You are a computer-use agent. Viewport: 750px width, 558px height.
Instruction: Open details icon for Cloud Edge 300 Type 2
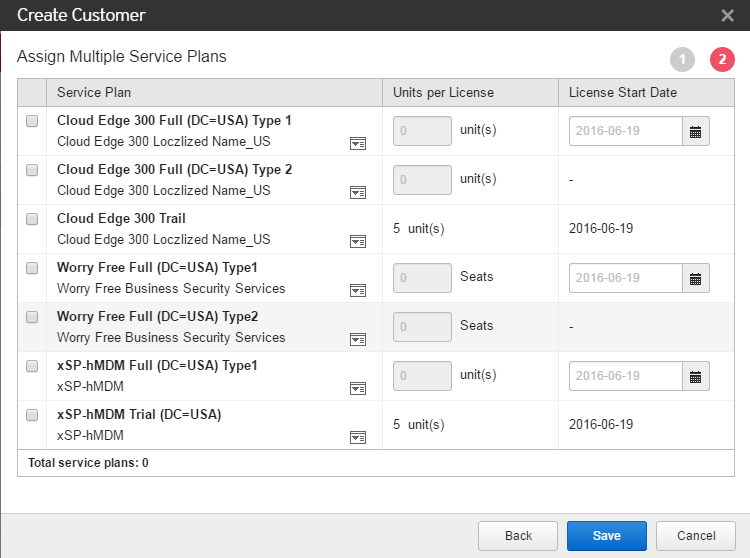pos(357,193)
